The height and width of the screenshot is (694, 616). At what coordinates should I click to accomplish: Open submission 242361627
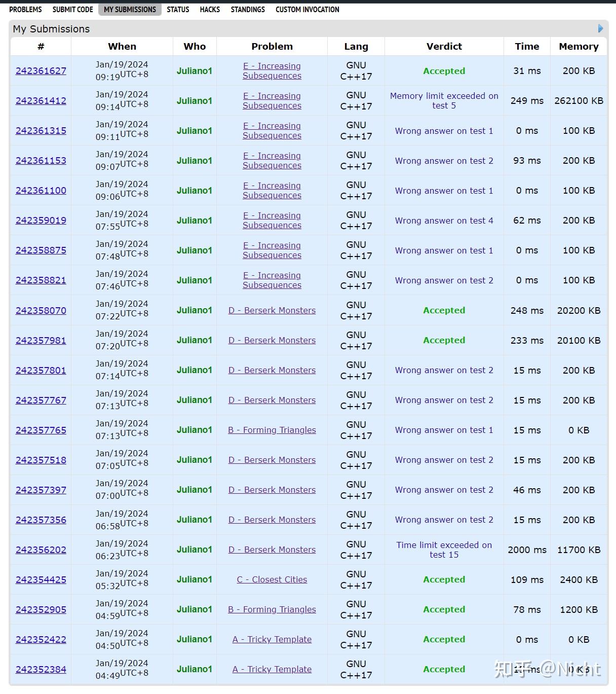[x=41, y=71]
